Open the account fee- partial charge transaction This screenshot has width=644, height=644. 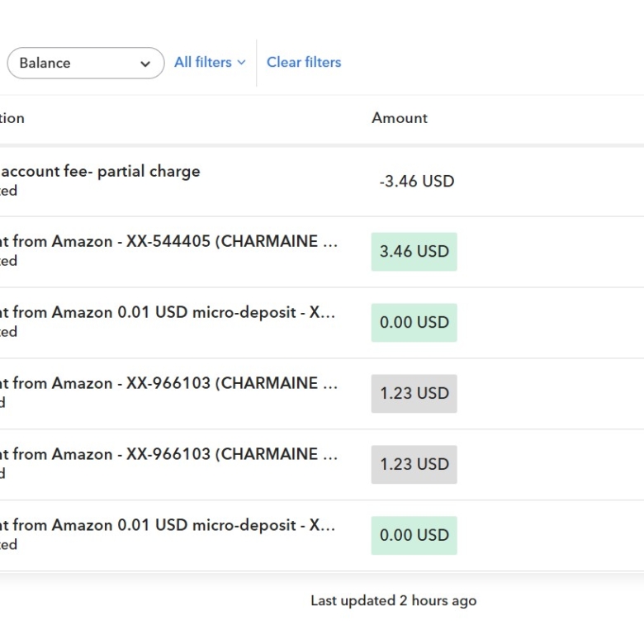click(x=100, y=171)
